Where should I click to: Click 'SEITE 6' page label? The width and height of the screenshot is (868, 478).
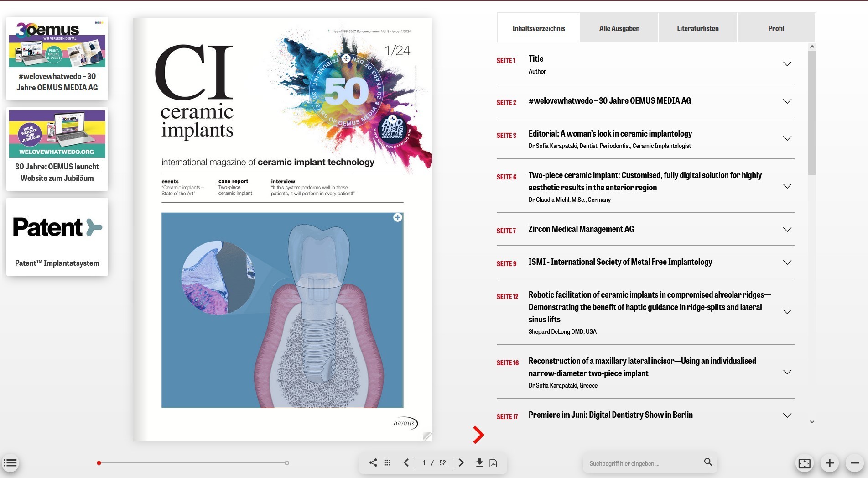pos(506,177)
